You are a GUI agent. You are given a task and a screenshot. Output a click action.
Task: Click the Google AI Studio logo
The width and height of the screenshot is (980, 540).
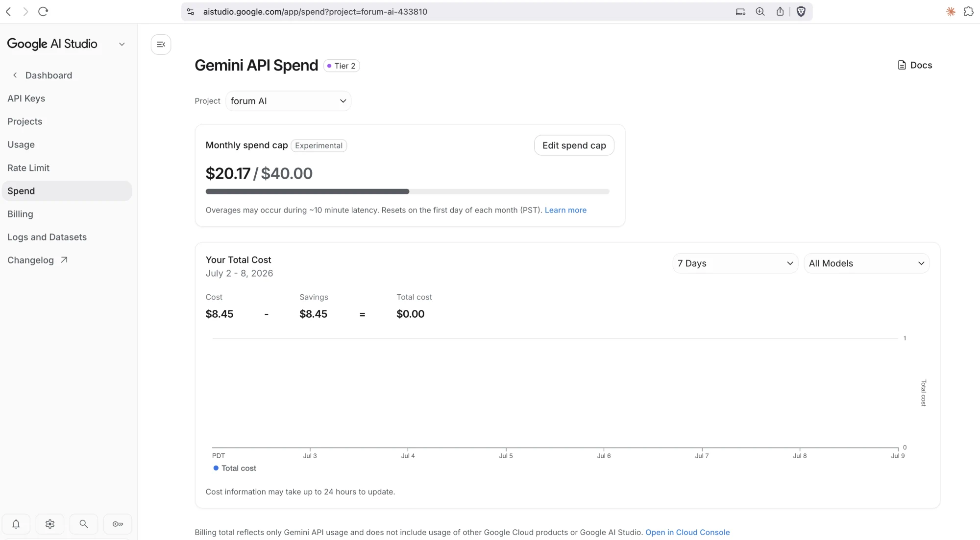click(52, 44)
